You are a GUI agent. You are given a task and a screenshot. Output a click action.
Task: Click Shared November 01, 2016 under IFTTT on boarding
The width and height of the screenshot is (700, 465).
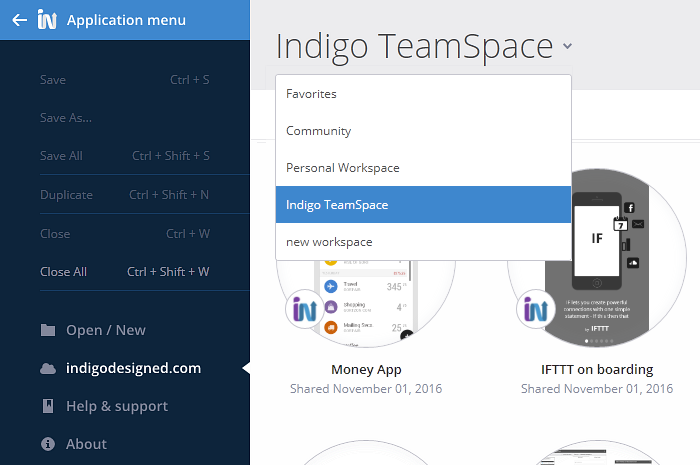[597, 389]
